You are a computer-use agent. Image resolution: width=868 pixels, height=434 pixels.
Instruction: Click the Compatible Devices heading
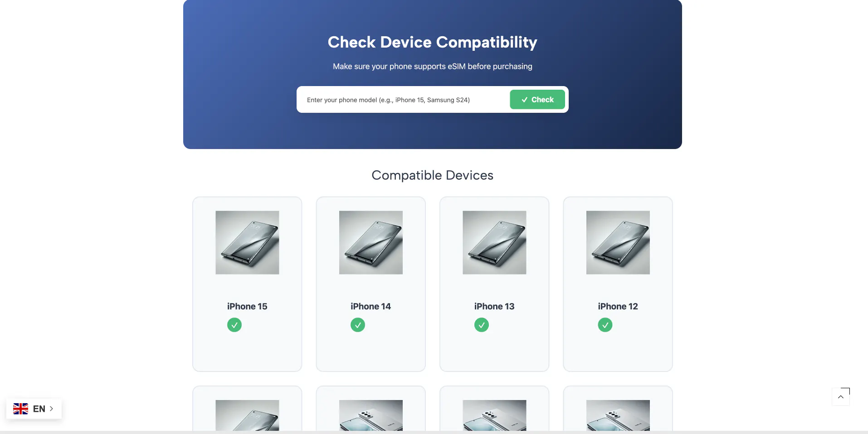pos(433,175)
